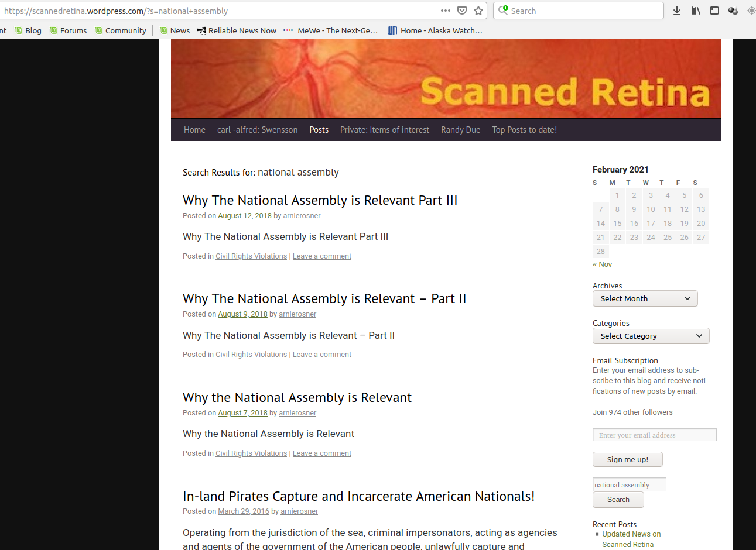Go to the Home menu item
The height and width of the screenshot is (550, 756).
tap(194, 130)
